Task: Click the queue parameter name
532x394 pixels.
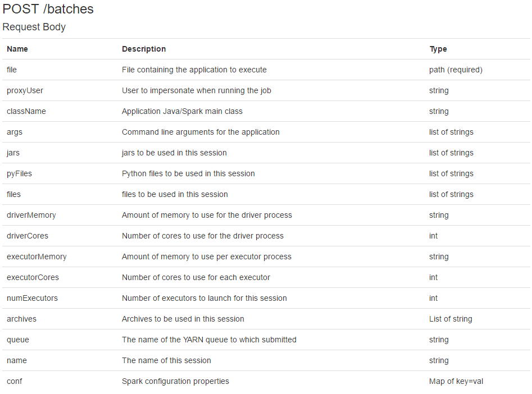Action: pos(18,340)
